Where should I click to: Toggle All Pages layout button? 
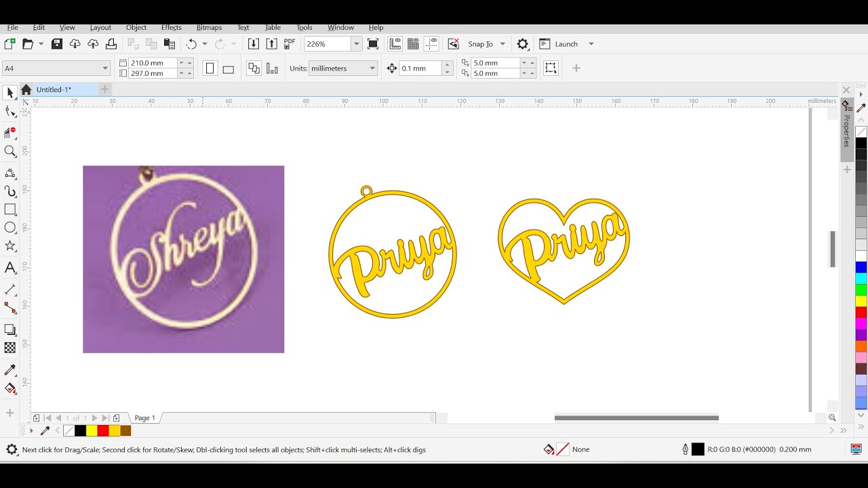coord(254,68)
